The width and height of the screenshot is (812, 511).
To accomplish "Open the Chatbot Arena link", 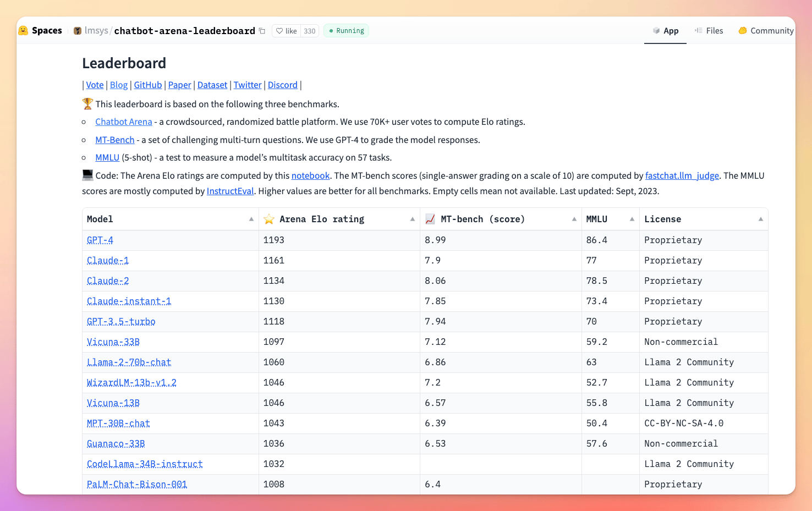I will tap(124, 122).
